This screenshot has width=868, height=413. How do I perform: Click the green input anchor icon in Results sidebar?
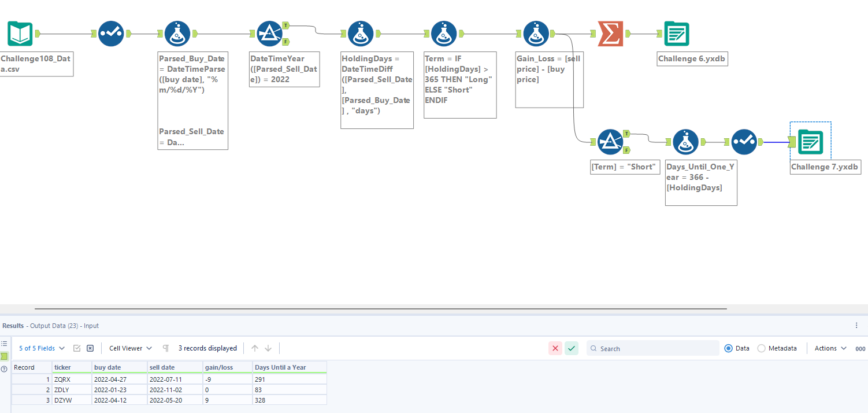tap(4, 356)
